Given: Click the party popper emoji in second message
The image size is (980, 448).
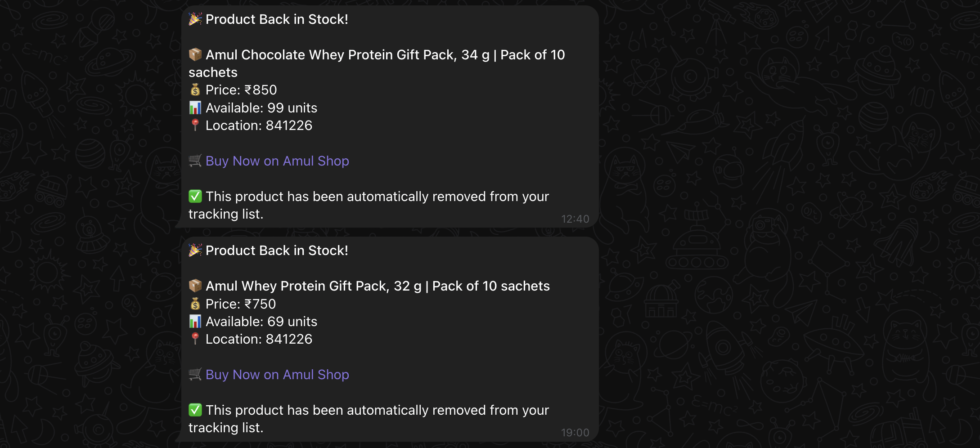Looking at the screenshot, I should pyautogui.click(x=195, y=250).
